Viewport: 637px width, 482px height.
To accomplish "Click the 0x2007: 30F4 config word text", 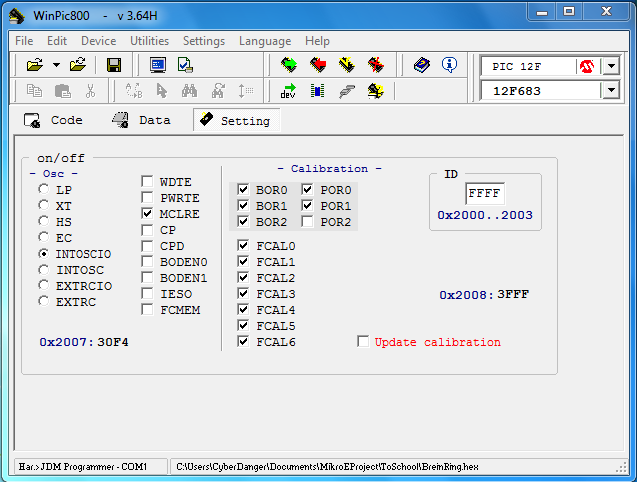I will point(84,342).
